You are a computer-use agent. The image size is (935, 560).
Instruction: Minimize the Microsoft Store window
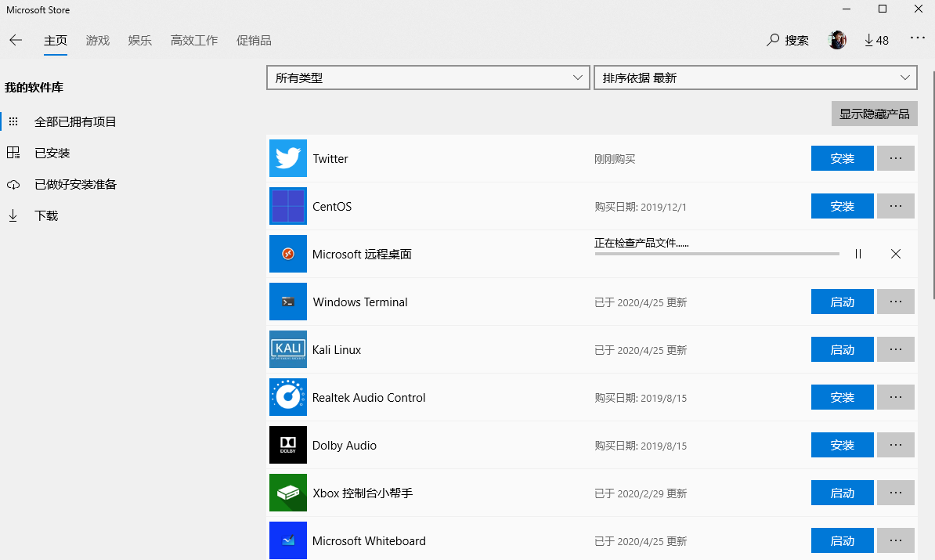(847, 9)
